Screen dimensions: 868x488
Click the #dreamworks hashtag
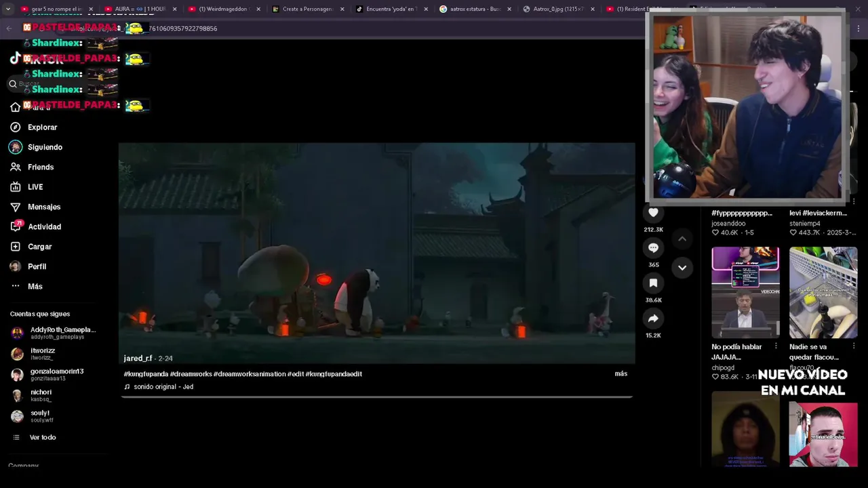(x=191, y=374)
